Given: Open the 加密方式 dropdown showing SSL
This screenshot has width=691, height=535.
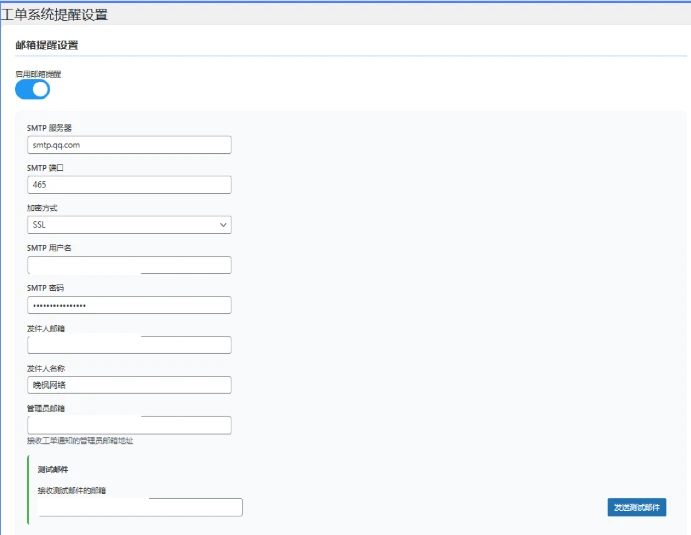Looking at the screenshot, I should [x=129, y=225].
